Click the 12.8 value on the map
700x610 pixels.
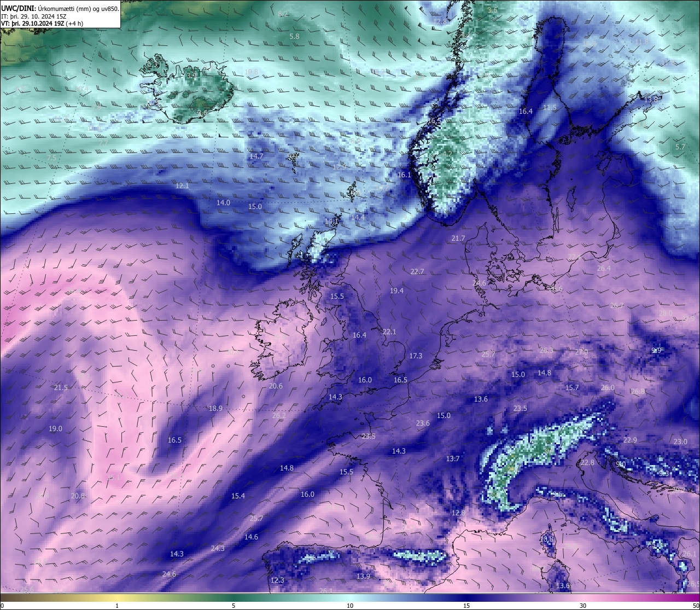coord(458,513)
